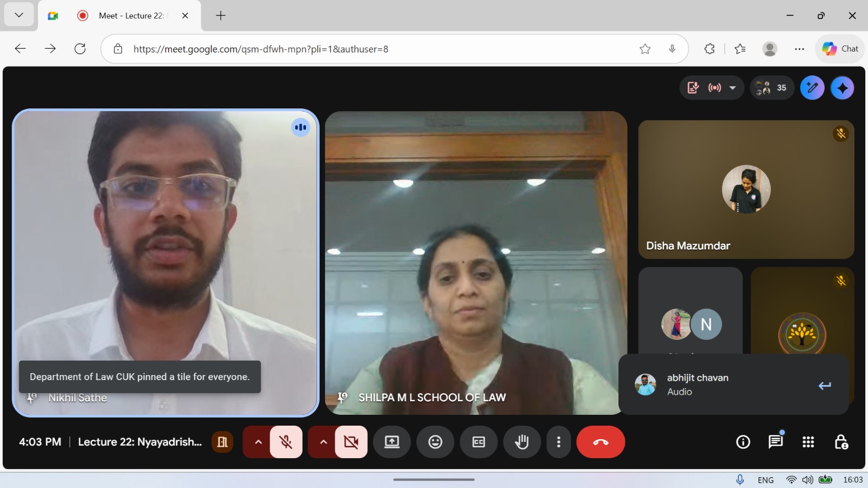This screenshot has width=868, height=488.
Task: Click the Gemini sparkle icon
Action: tap(842, 88)
